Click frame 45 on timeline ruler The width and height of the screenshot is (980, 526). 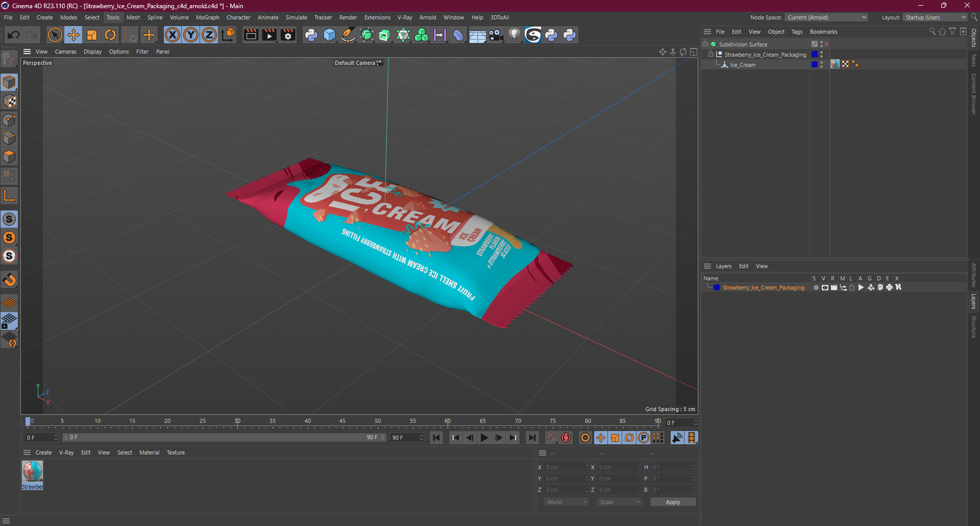(342, 421)
